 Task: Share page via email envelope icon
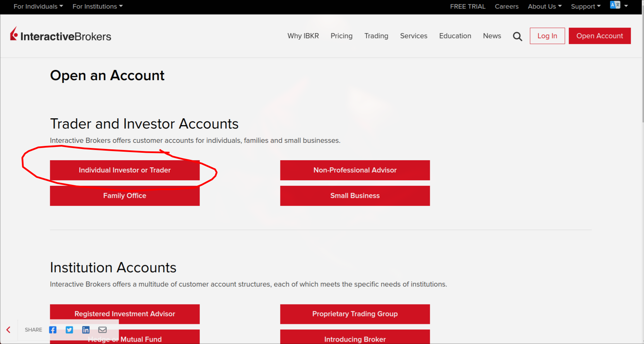coord(102,330)
